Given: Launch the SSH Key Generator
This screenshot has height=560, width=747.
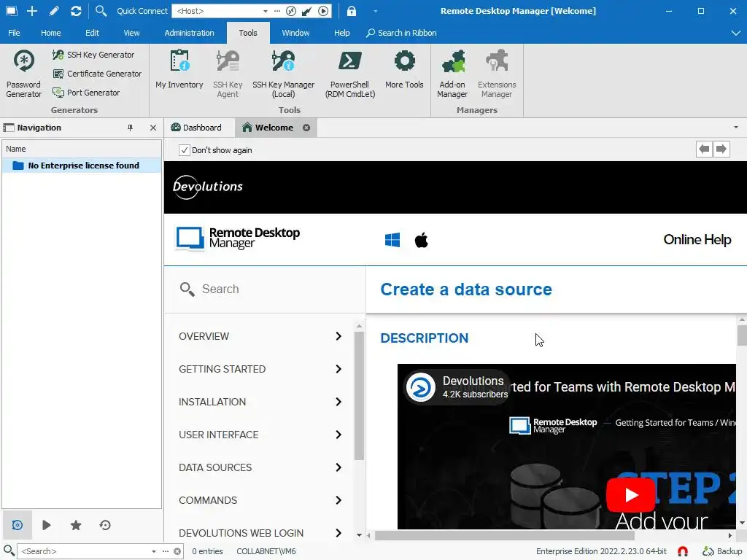Looking at the screenshot, I should pyautogui.click(x=93, y=55).
